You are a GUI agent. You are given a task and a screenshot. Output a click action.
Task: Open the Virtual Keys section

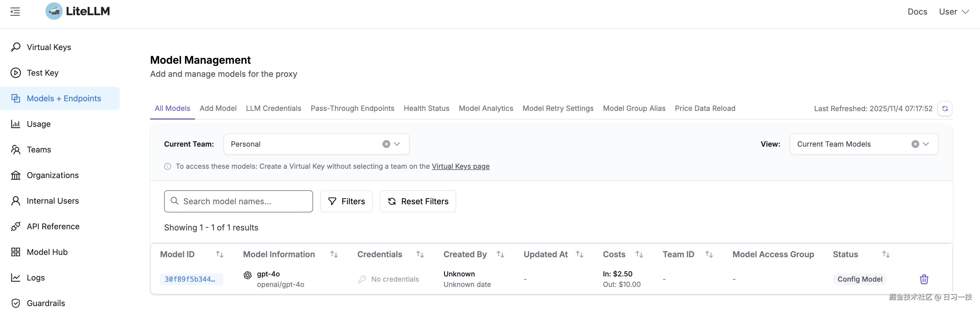tap(49, 47)
